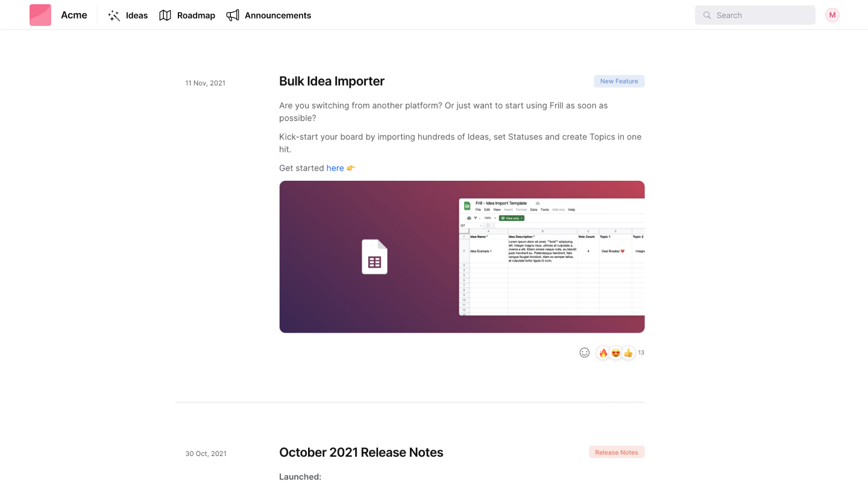Open the Bulk Idea Importer announcement title
Viewport: 868px width, 491px height.
click(x=332, y=81)
